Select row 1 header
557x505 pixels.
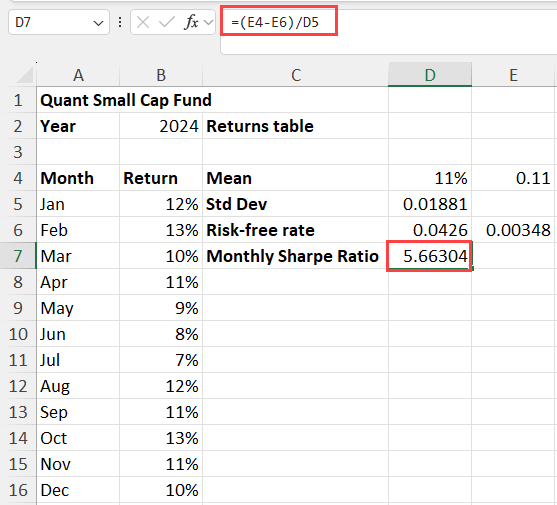click(x=18, y=100)
